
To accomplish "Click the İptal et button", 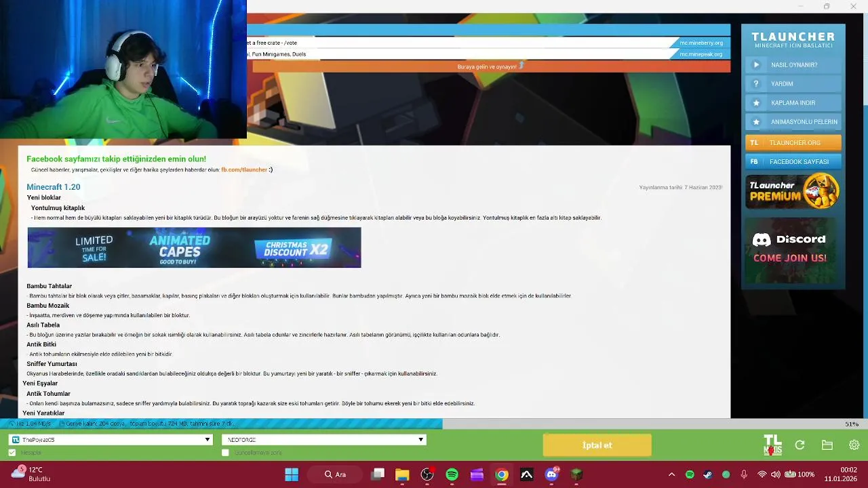I will 597,445.
